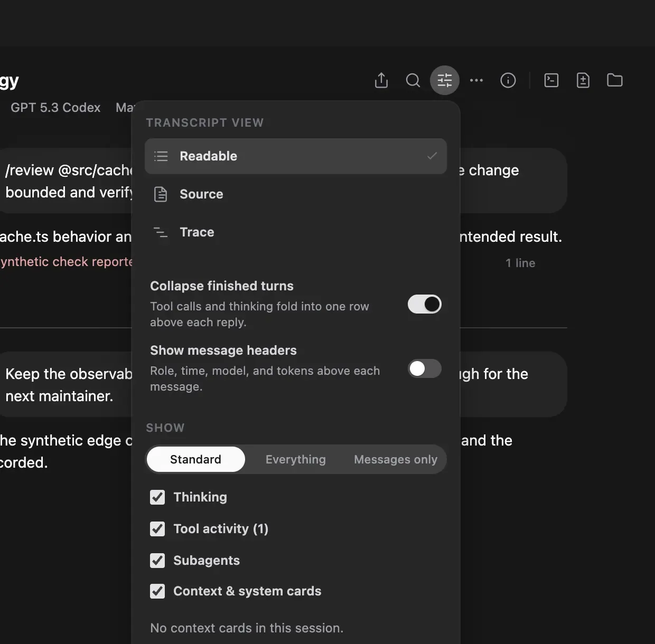This screenshot has height=644, width=655.
Task: Choose the Standard show preset
Action: click(196, 459)
